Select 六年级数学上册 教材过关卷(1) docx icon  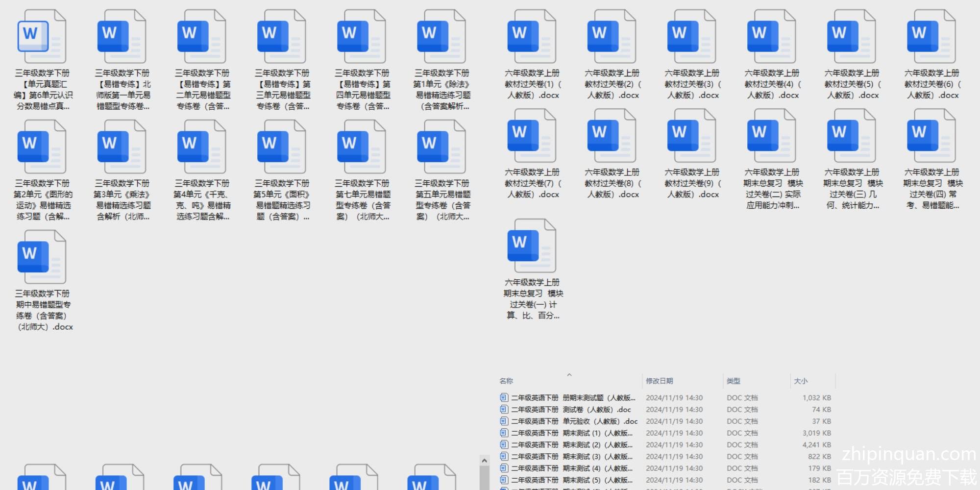(532, 37)
